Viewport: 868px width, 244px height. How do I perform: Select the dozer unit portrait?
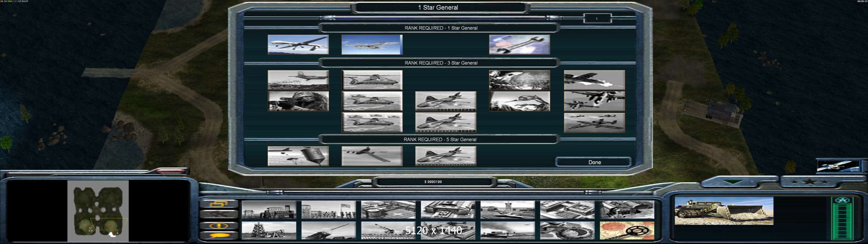pos(724,211)
